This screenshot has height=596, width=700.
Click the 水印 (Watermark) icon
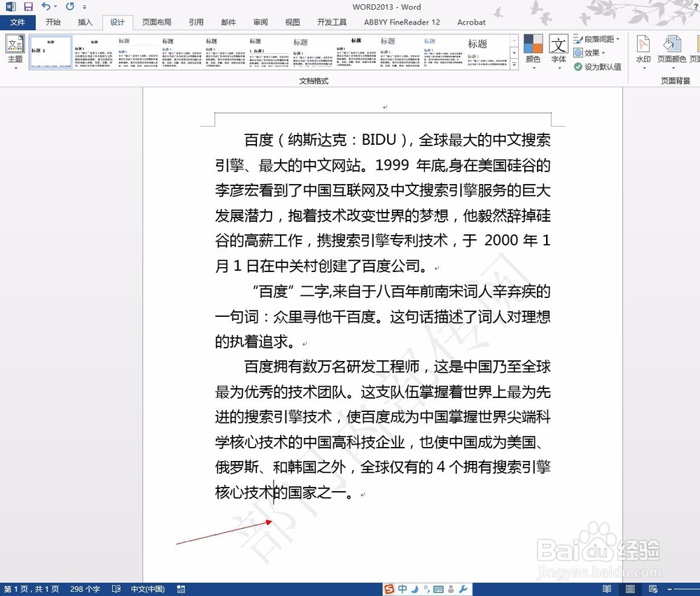pyautogui.click(x=643, y=44)
